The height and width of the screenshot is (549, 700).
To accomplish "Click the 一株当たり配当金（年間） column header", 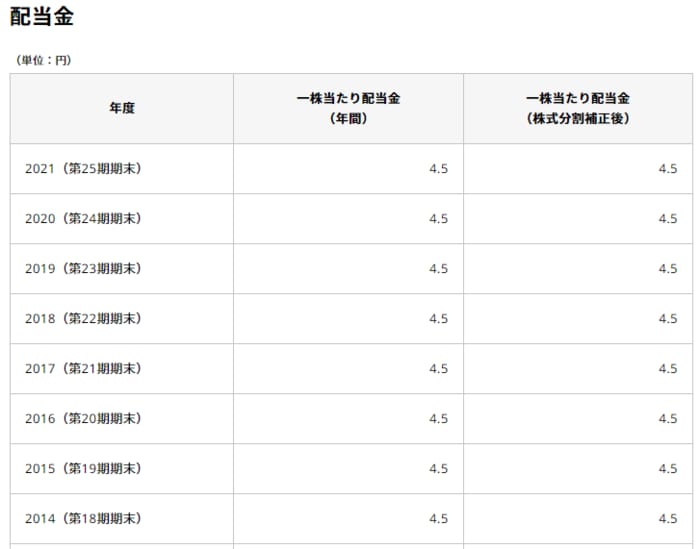I will point(348,108).
